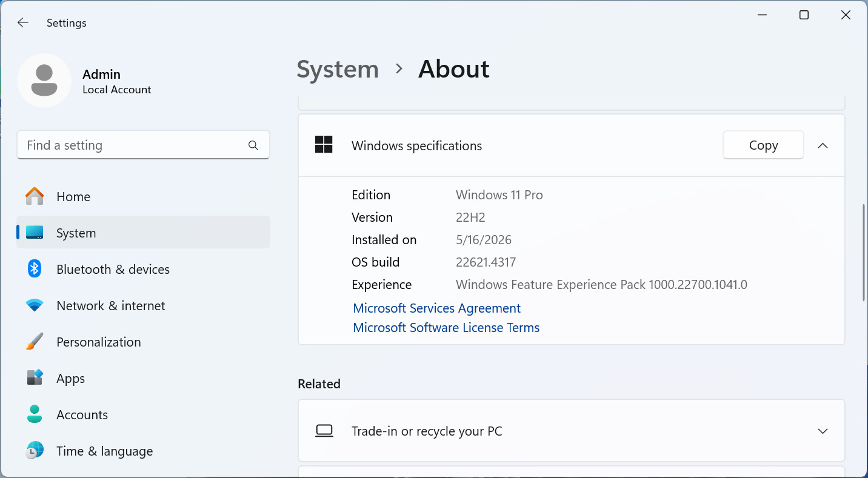Click the Accounts person icon
868x478 pixels.
35,414
